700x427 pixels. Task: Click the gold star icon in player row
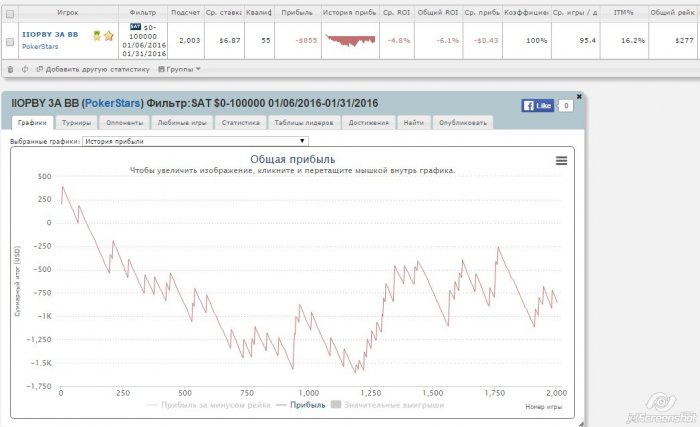pyautogui.click(x=108, y=36)
